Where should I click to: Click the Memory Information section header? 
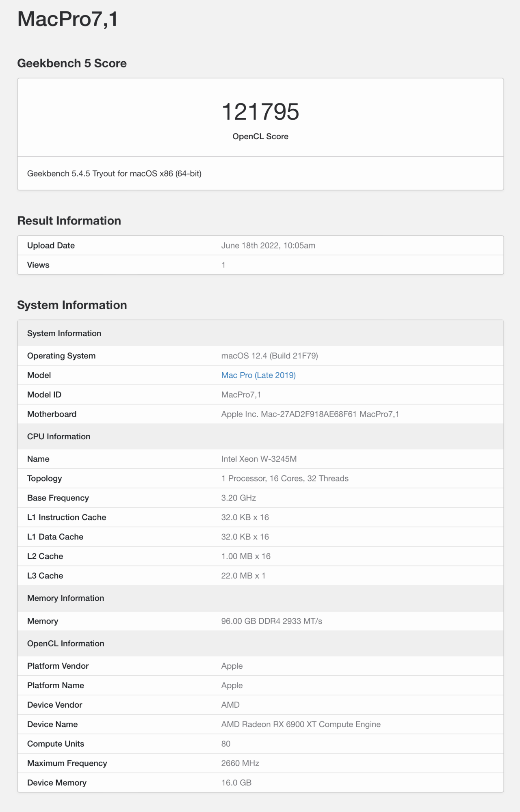[65, 598]
